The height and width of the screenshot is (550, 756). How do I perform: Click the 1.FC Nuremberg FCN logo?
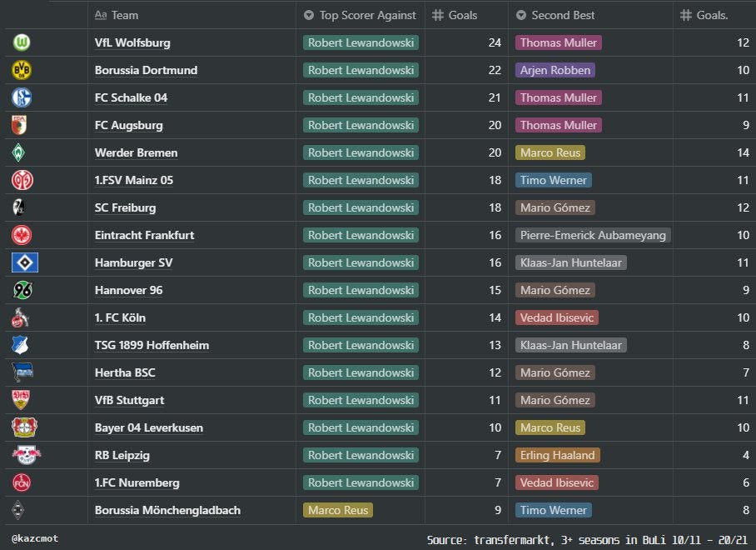click(x=21, y=482)
